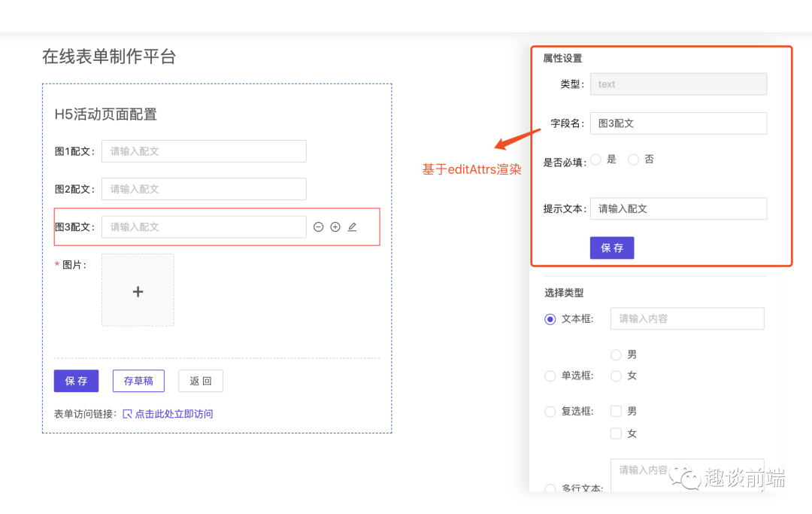Choose the 复选框 type radio
Viewport: 812px width, 514px height.
[x=550, y=412]
